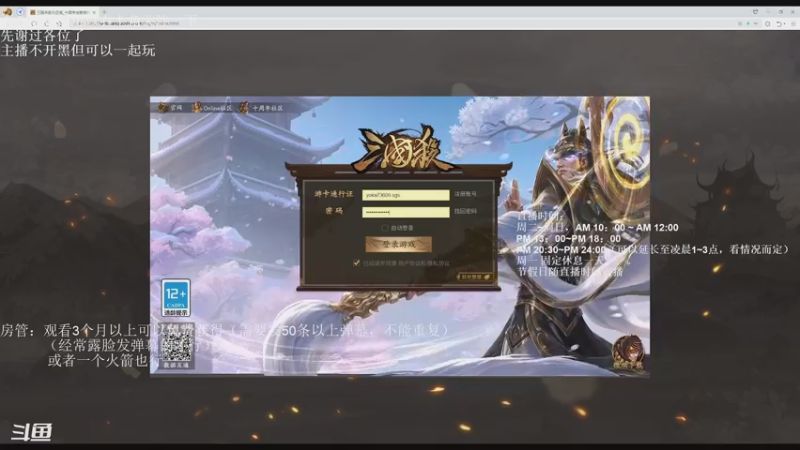The width and height of the screenshot is (800, 450).
Task: Focus the 密码 password input field
Action: coord(406,212)
